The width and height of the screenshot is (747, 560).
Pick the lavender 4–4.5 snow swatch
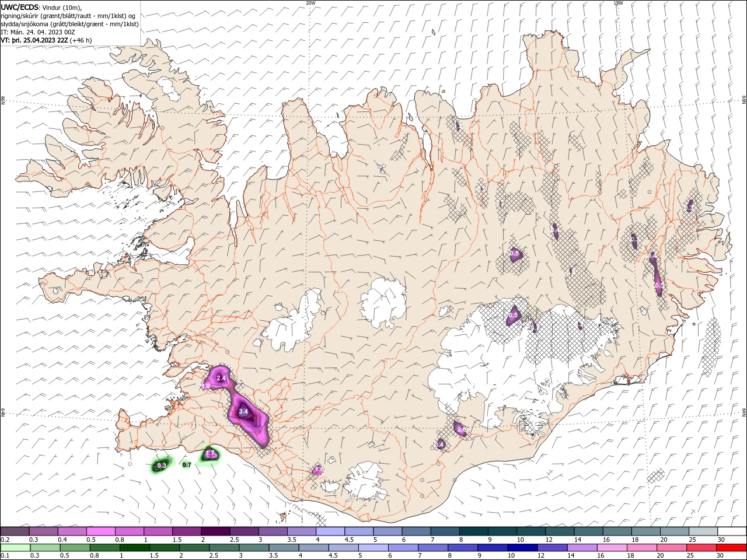tap(331, 531)
